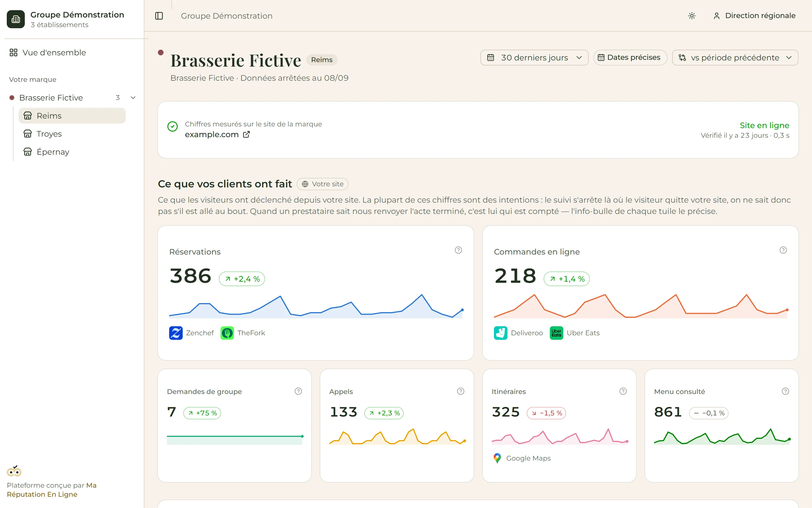Select the Reims establishment
Image resolution: width=812 pixels, height=508 pixels.
[x=72, y=116]
